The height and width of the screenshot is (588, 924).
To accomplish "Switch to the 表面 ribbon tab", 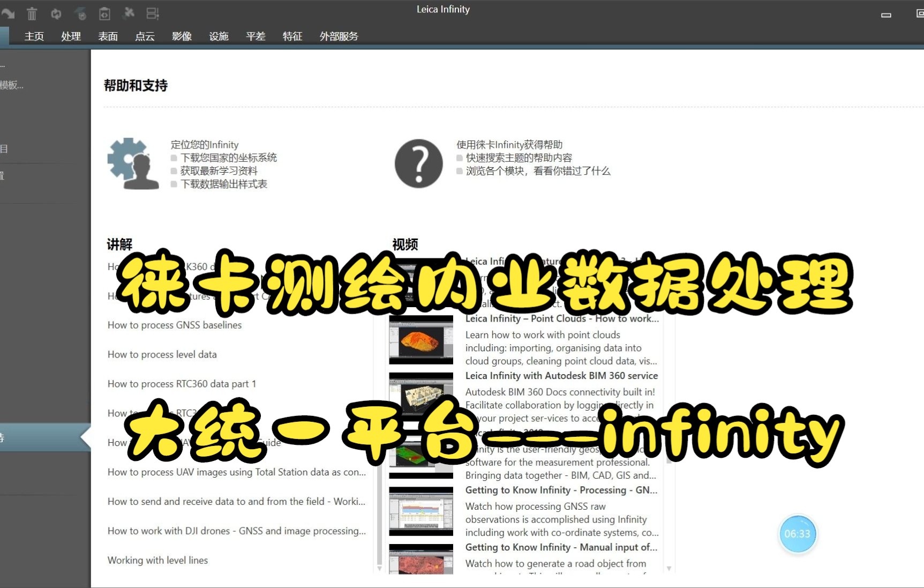I will (108, 36).
